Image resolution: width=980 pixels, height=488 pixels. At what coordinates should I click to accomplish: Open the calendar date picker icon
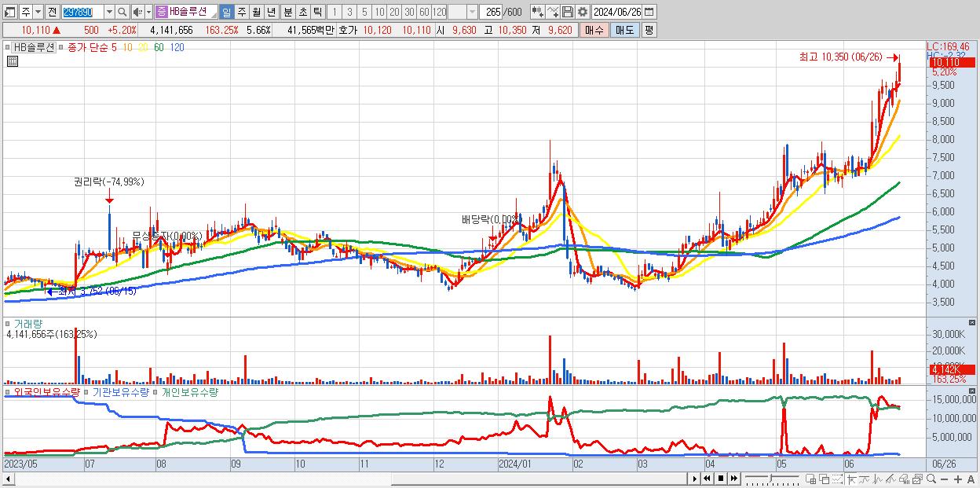click(x=649, y=12)
